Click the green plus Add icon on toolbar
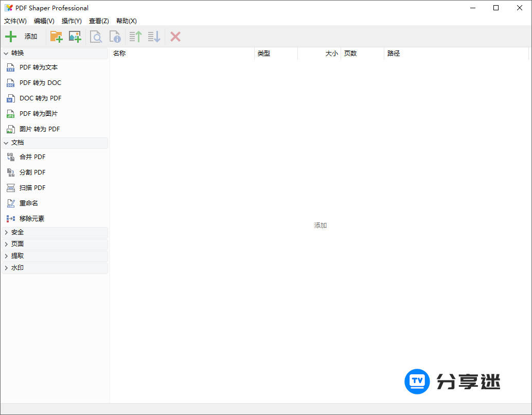This screenshot has height=415, width=532. [11, 36]
